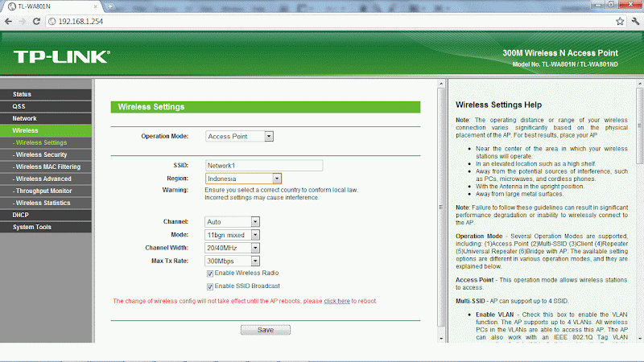This screenshot has width=644, height=362.
Task: Click the 'Wireless Settings Help' heading
Action: click(x=498, y=105)
